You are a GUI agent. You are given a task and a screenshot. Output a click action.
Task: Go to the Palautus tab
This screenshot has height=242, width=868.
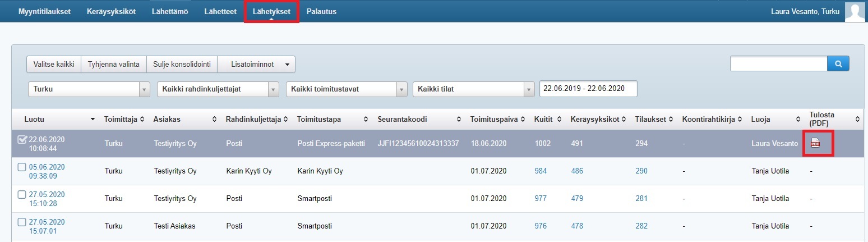point(321,11)
